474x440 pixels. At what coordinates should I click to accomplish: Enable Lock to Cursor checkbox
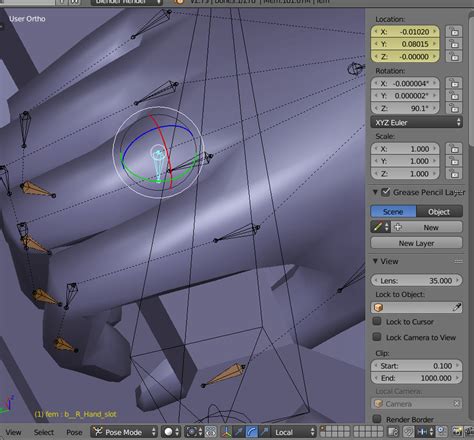[377, 321]
